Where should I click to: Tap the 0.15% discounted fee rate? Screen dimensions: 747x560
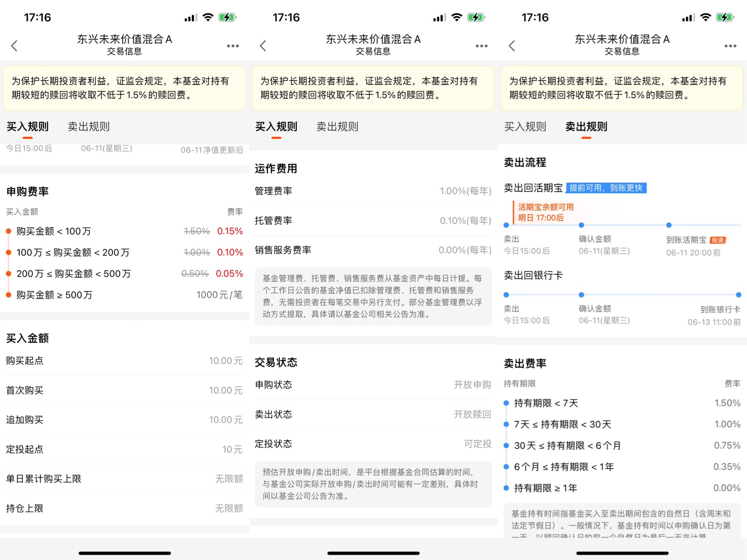tap(230, 231)
